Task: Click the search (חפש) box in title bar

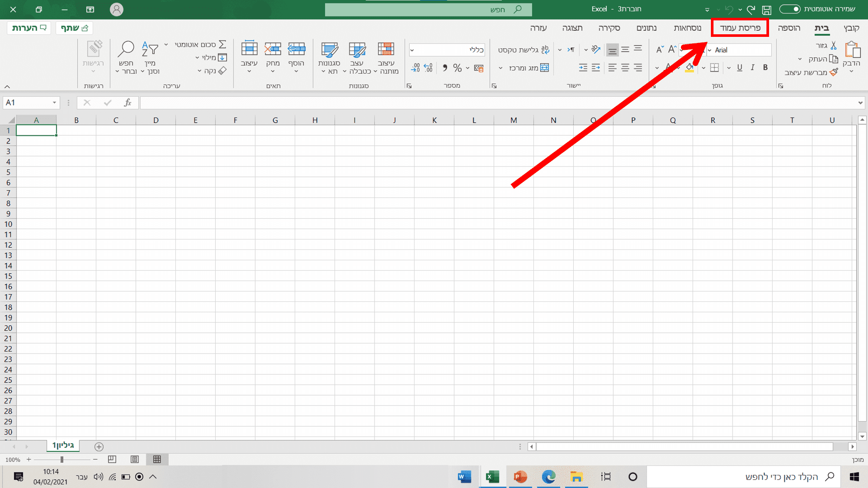Action: pyautogui.click(x=428, y=9)
